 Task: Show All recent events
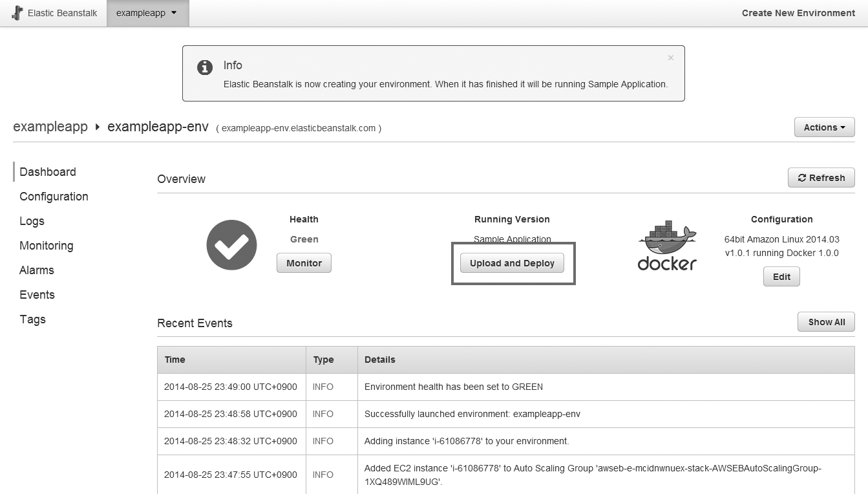826,322
